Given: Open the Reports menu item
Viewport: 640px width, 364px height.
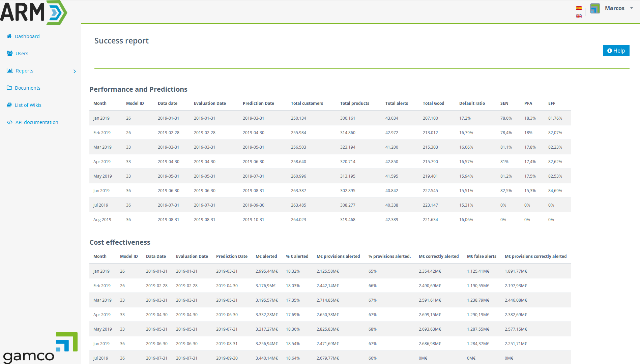Looking at the screenshot, I should [x=25, y=71].
